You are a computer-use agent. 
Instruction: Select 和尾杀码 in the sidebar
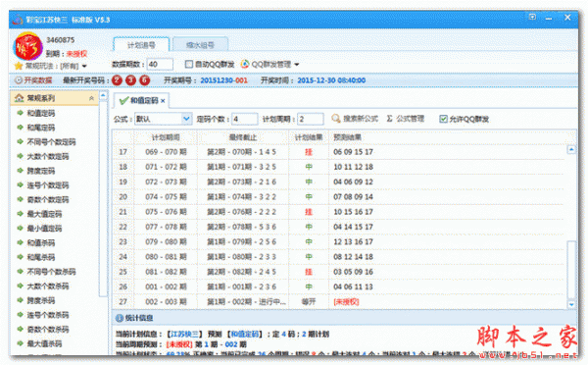tap(40, 257)
